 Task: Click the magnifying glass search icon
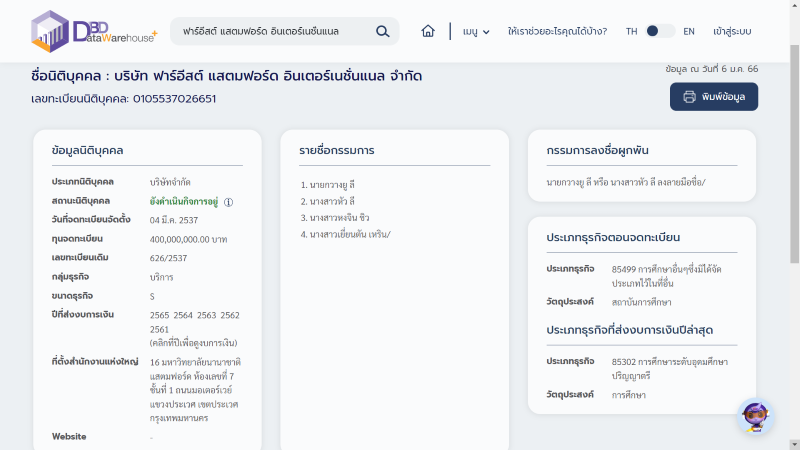pos(382,31)
